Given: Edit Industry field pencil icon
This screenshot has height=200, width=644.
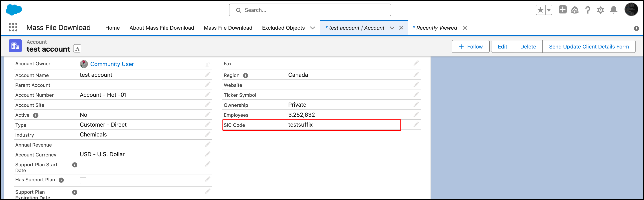Looking at the screenshot, I should [207, 134].
